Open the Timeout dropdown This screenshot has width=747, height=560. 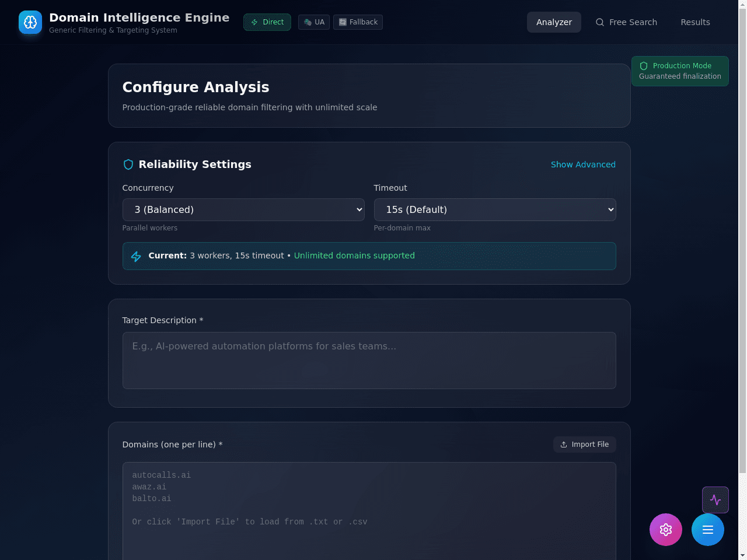(x=495, y=210)
